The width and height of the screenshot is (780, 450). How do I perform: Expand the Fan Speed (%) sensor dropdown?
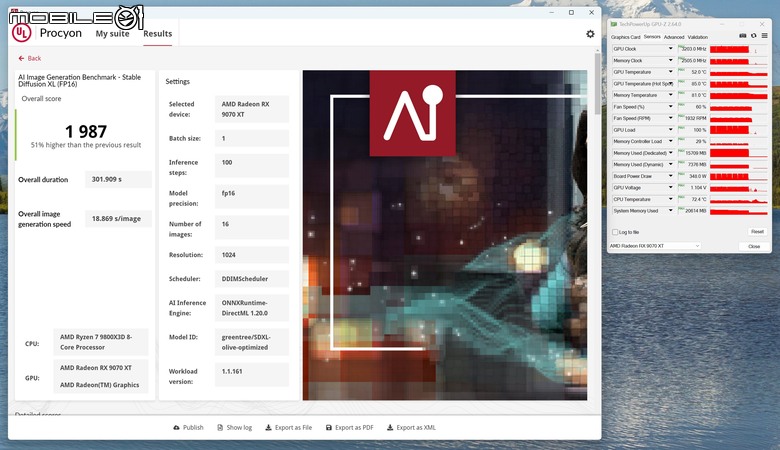(671, 106)
